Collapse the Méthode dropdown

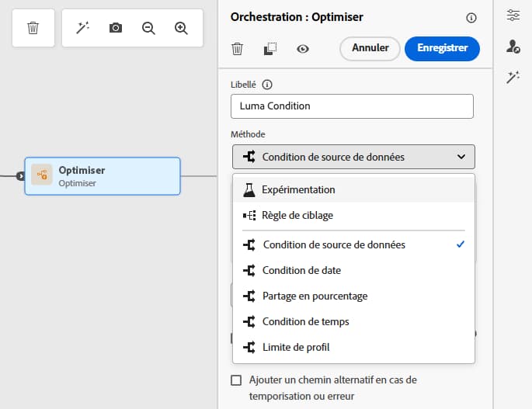coord(353,157)
